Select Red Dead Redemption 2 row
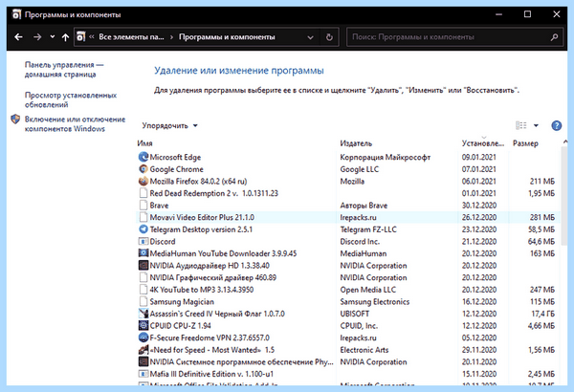 [347, 193]
